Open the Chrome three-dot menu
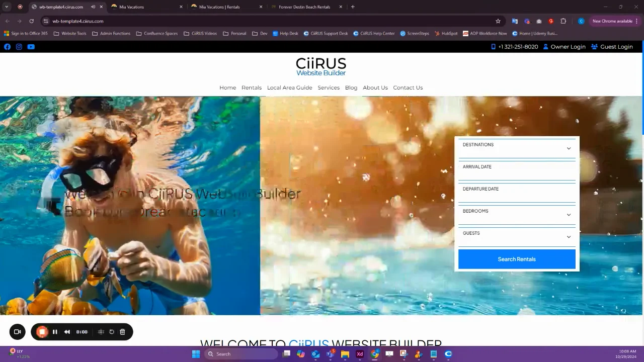 pos(636,21)
